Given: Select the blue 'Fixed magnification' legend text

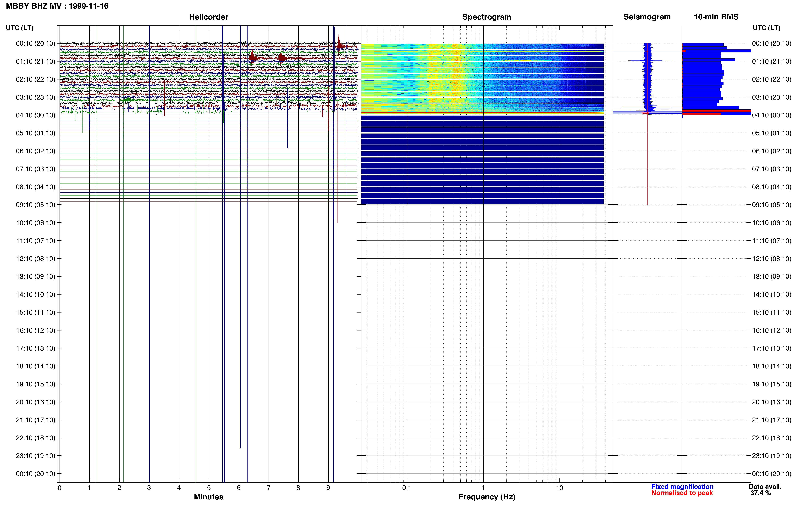Looking at the screenshot, I should [682, 486].
